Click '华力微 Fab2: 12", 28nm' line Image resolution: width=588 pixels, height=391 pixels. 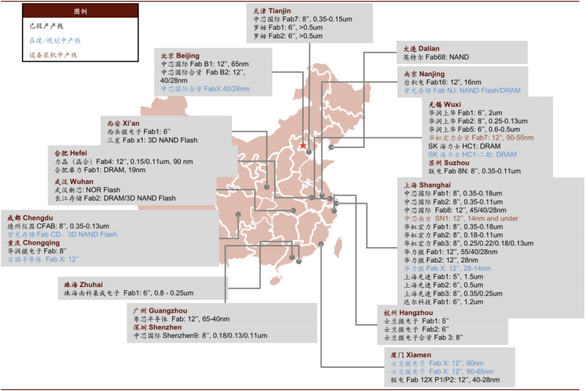click(440, 260)
